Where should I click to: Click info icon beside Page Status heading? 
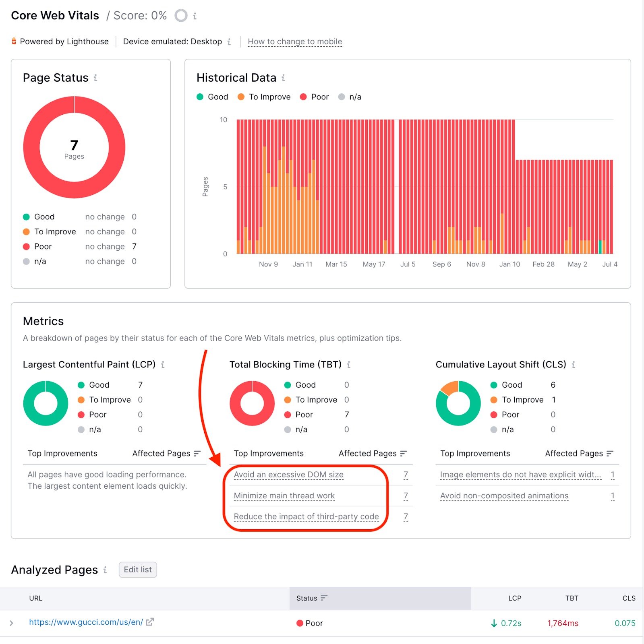[95, 78]
